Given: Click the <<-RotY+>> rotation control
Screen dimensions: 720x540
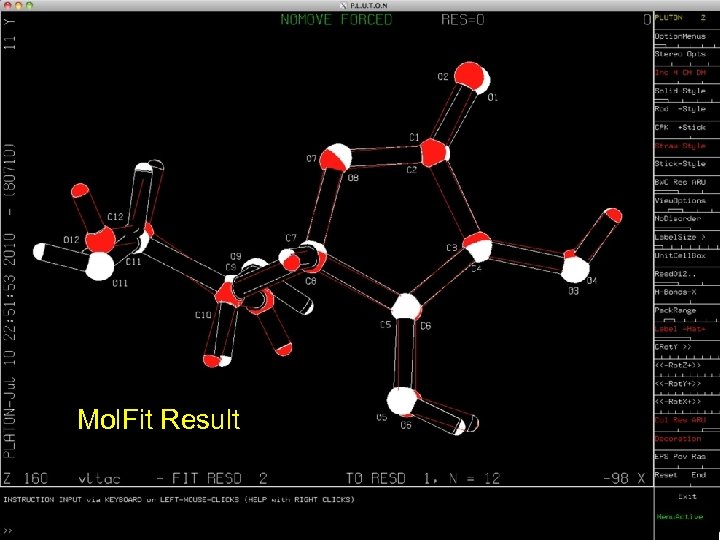Looking at the screenshot, I should (x=678, y=383).
